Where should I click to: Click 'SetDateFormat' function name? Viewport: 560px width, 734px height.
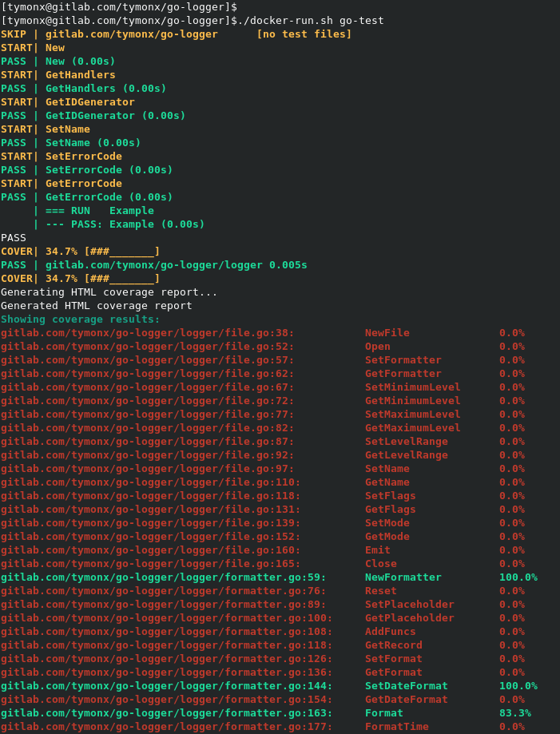pyautogui.click(x=407, y=686)
